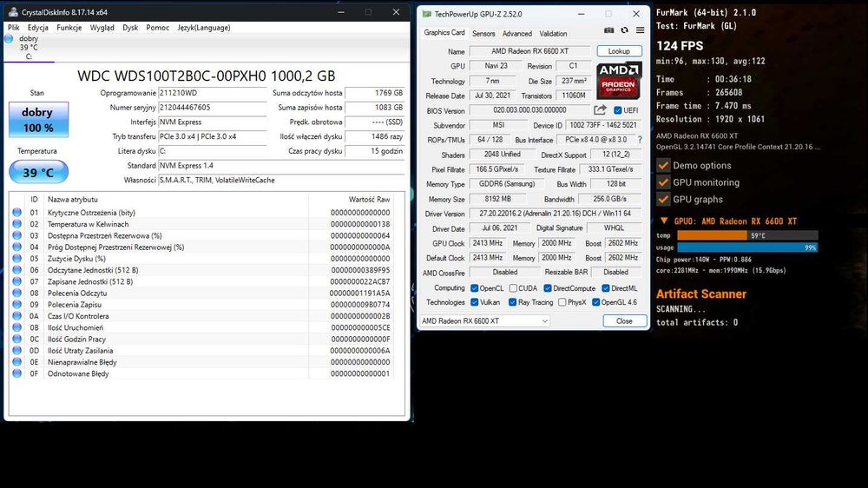Screen dimensions: 868x488
Task: Click the GPU-Z title bar app icon
Action: tap(426, 14)
